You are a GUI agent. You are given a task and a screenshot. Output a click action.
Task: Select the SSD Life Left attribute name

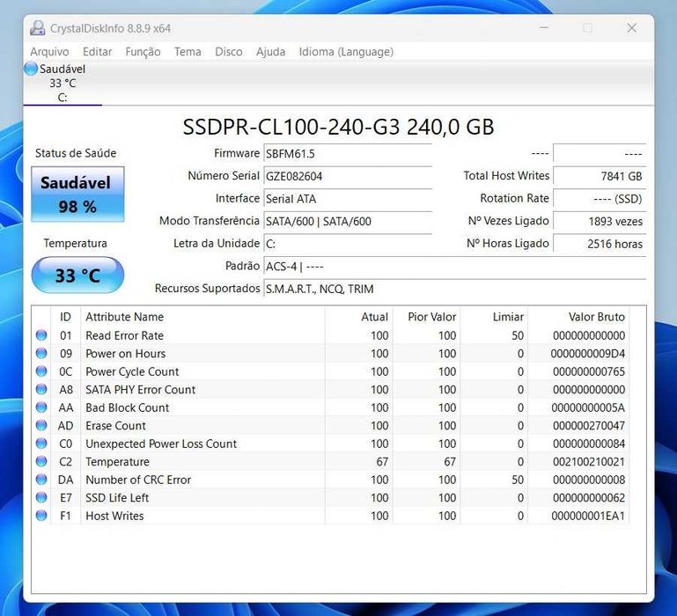pyautogui.click(x=117, y=498)
